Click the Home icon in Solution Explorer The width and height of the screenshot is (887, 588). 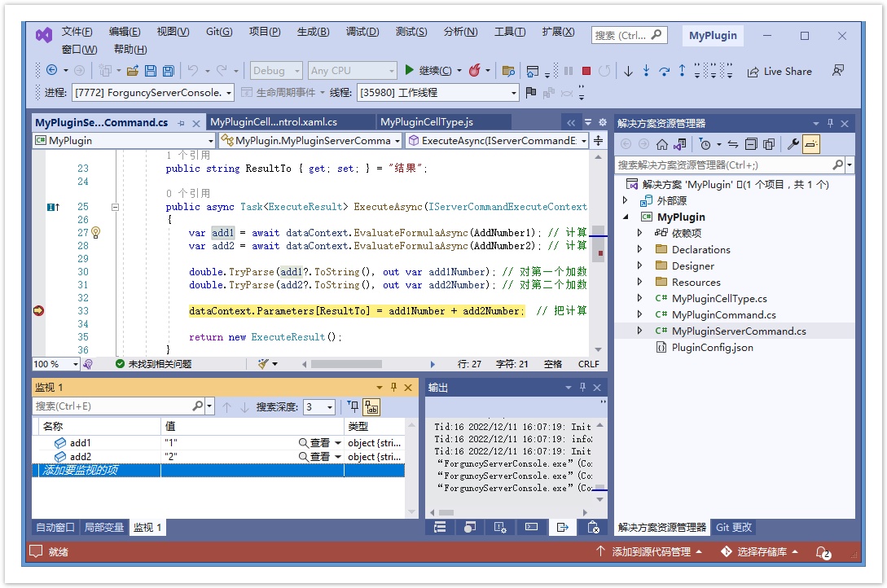(661, 144)
